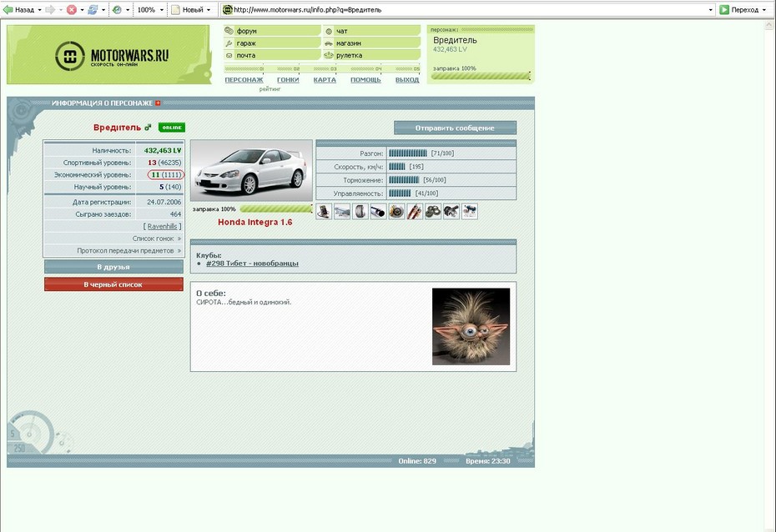
Task: Open the #298 Тибет - новобранцы club link
Action: point(252,263)
